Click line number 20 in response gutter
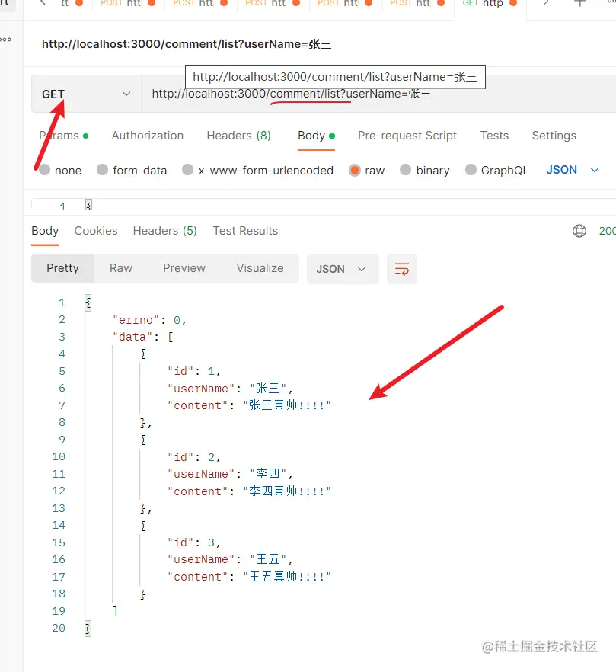 coord(59,629)
